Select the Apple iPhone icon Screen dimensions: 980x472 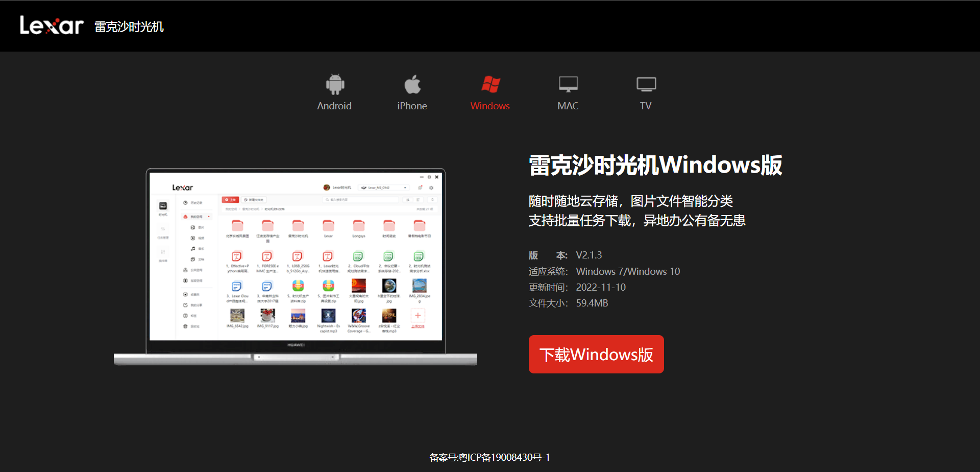[x=412, y=84]
